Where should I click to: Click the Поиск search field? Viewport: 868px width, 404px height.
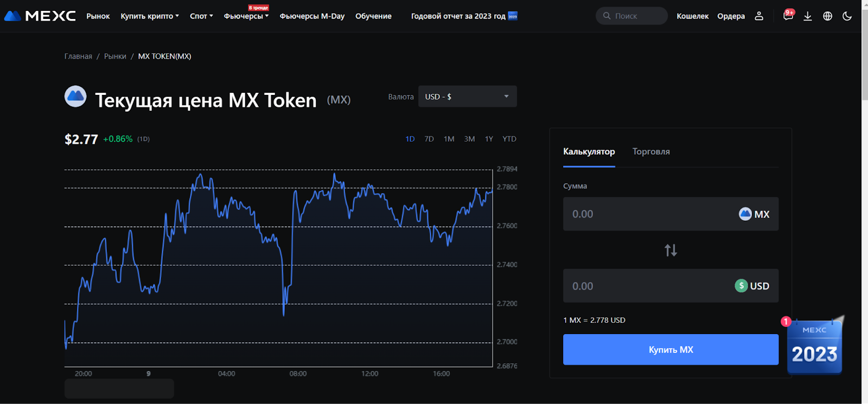(x=631, y=16)
